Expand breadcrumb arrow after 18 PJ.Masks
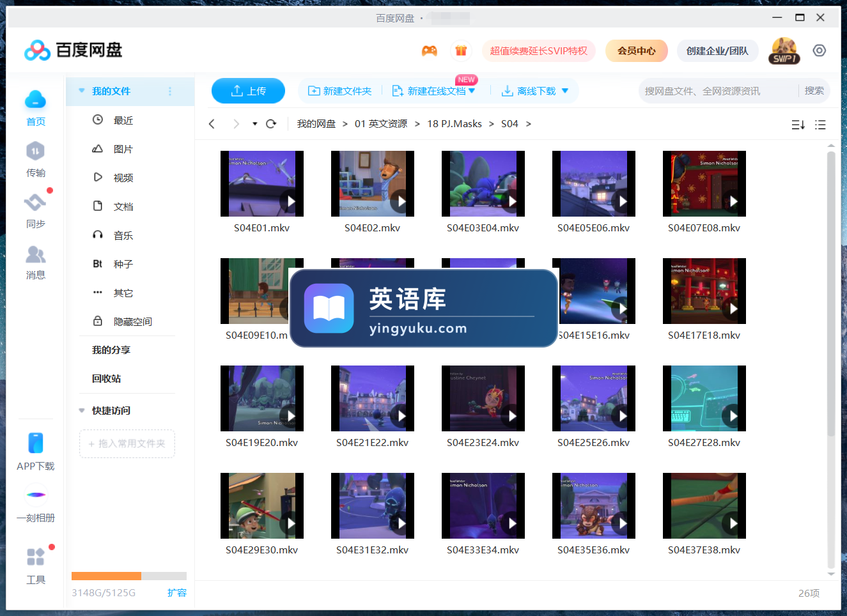Viewport: 847px width, 616px height. pos(492,124)
